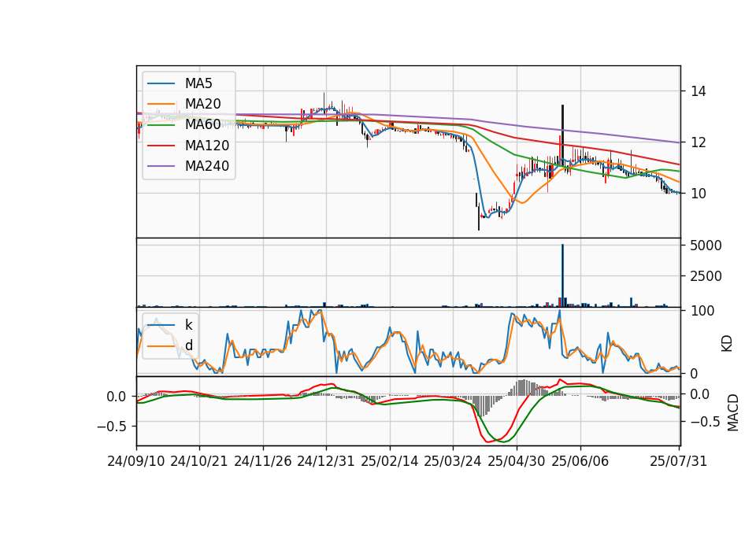Click the 25/02/14 date tick label
The height and width of the screenshot is (543, 756).
(x=390, y=461)
